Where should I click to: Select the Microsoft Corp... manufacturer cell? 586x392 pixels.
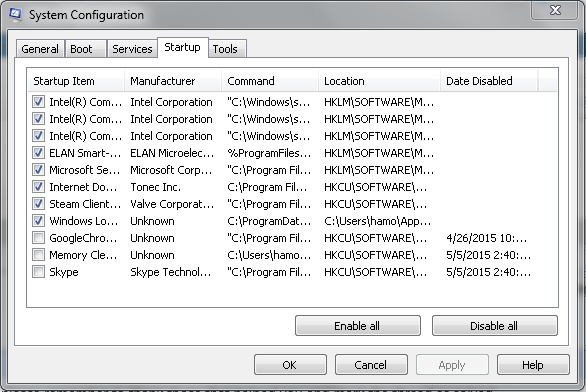pos(171,170)
